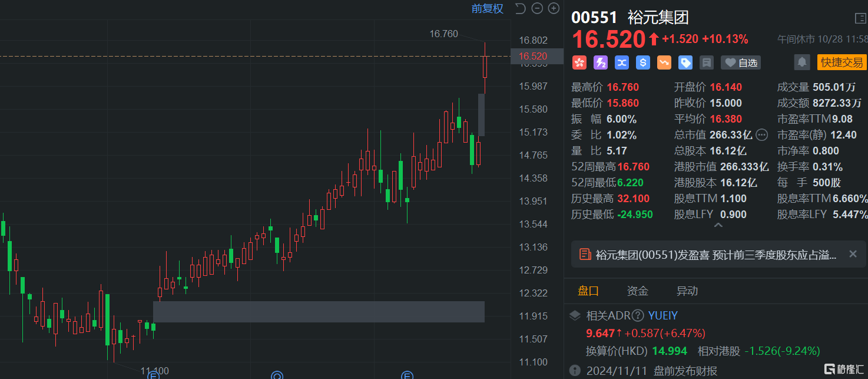Zoom in chart with plus icon
Viewport: 868px width, 379px height.
coord(554,8)
